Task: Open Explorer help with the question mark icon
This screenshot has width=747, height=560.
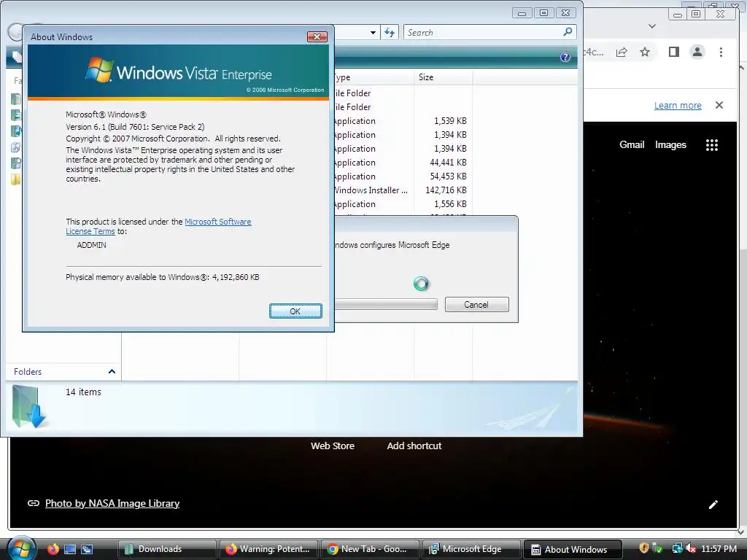Action: tap(565, 57)
